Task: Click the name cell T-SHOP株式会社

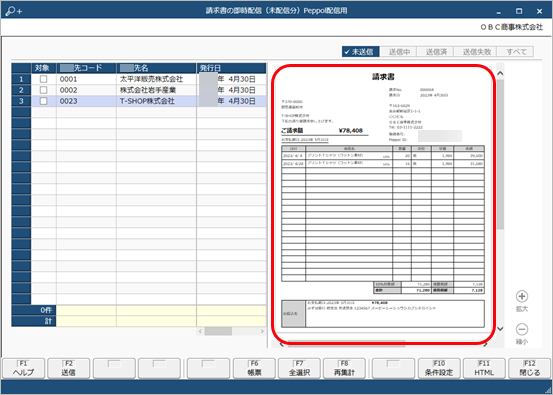Action: coord(156,101)
